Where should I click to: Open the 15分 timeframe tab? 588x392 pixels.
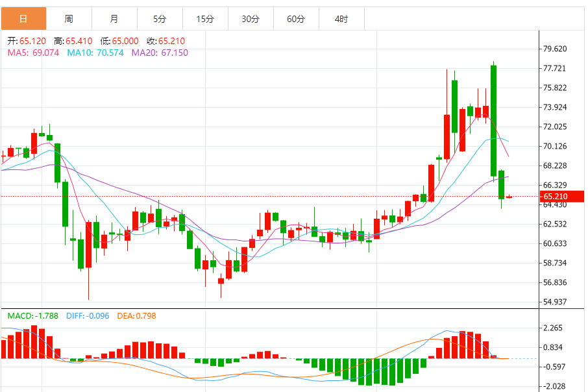(x=205, y=19)
